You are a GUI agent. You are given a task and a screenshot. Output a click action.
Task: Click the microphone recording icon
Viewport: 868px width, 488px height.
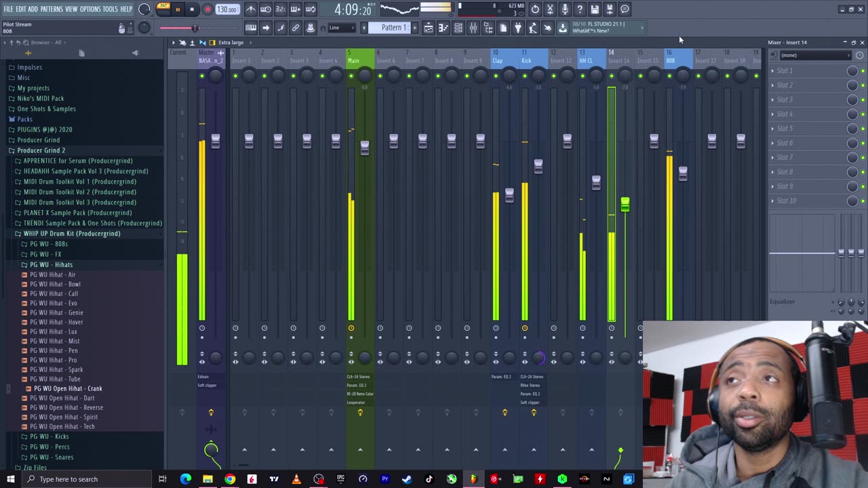coord(565,9)
